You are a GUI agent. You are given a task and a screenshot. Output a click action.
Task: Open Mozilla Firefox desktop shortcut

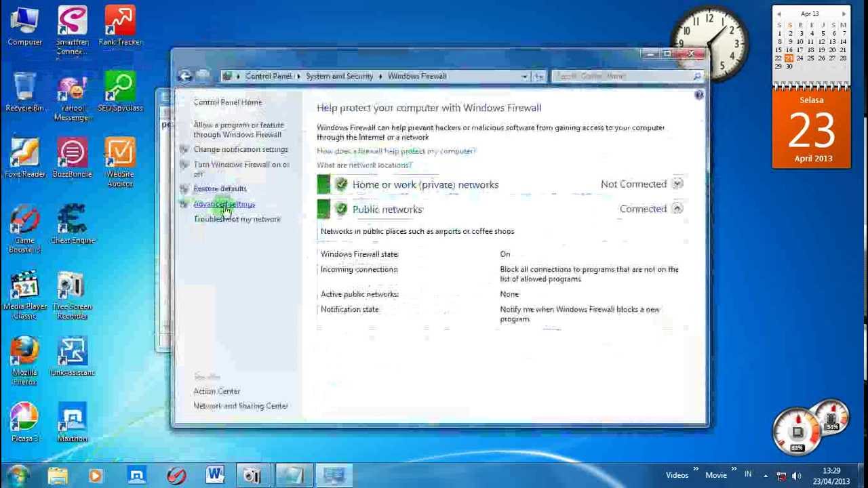pos(24,361)
